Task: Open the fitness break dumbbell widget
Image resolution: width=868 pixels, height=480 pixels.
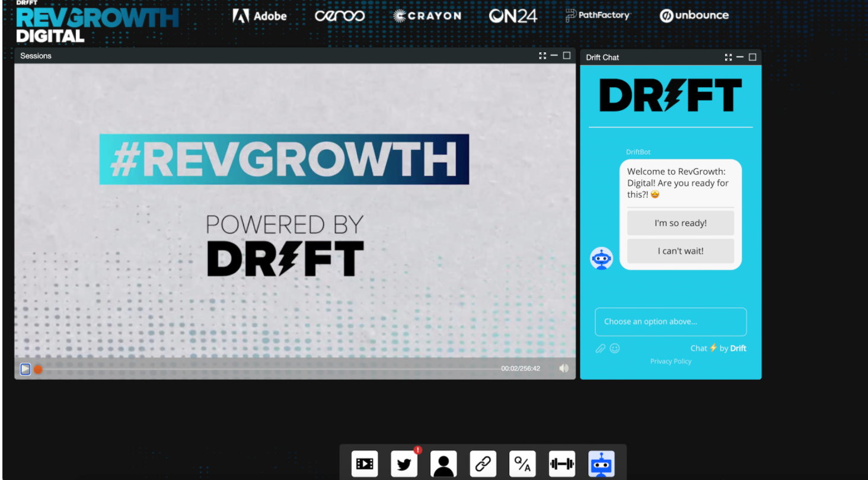Action: click(562, 463)
